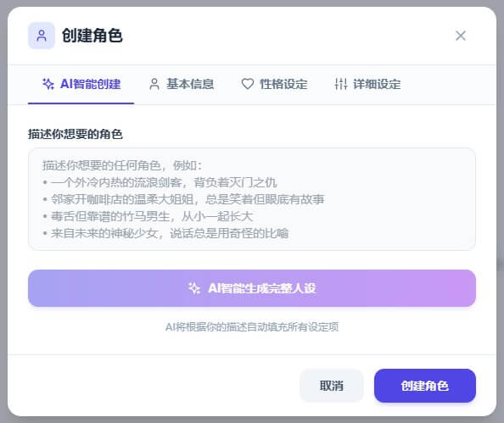This screenshot has width=504, height=423.
Task: Click the hint text AI将根据你的描述自动填充
Action: point(252,327)
